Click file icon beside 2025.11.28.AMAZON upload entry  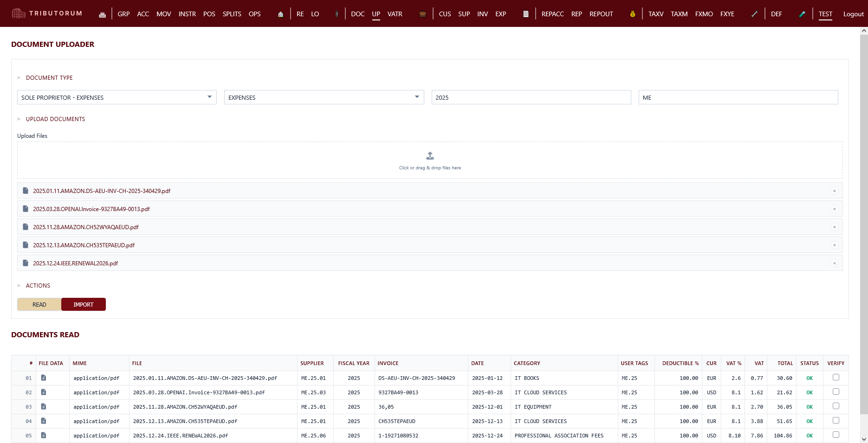pos(26,227)
